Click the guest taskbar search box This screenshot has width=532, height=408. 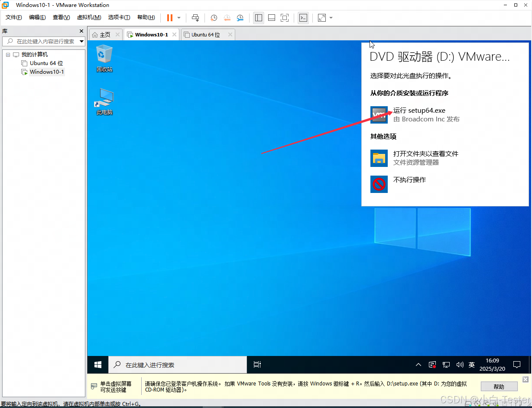[178, 365]
